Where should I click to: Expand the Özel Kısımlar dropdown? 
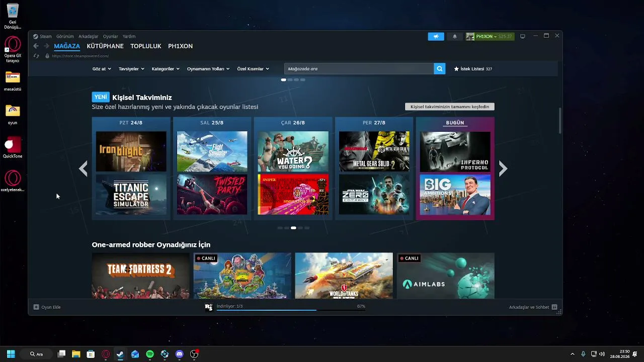click(x=253, y=69)
